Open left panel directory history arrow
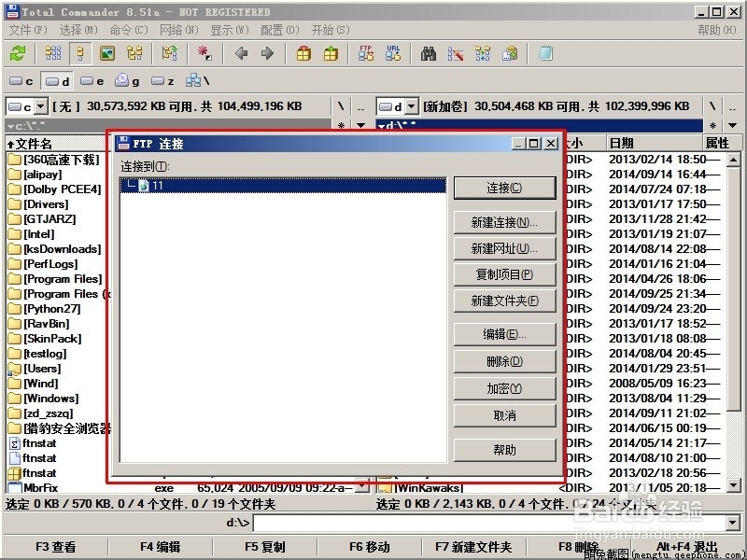 point(360,126)
